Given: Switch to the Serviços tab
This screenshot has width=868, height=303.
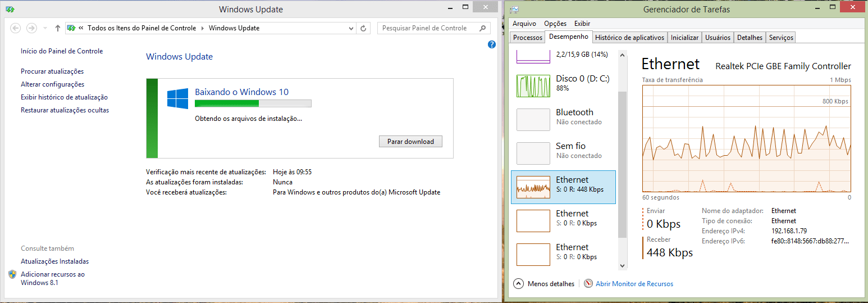Looking at the screenshot, I should pyautogui.click(x=781, y=38).
